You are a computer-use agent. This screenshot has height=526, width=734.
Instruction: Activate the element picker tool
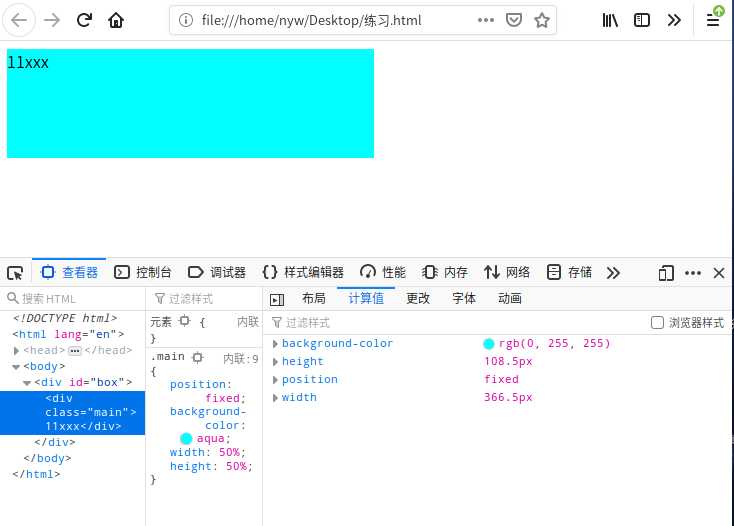15,273
